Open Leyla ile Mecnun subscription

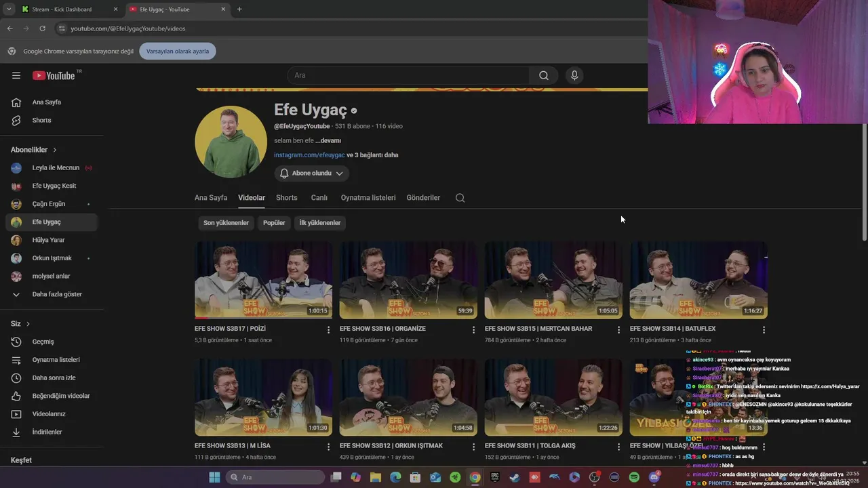coord(52,168)
